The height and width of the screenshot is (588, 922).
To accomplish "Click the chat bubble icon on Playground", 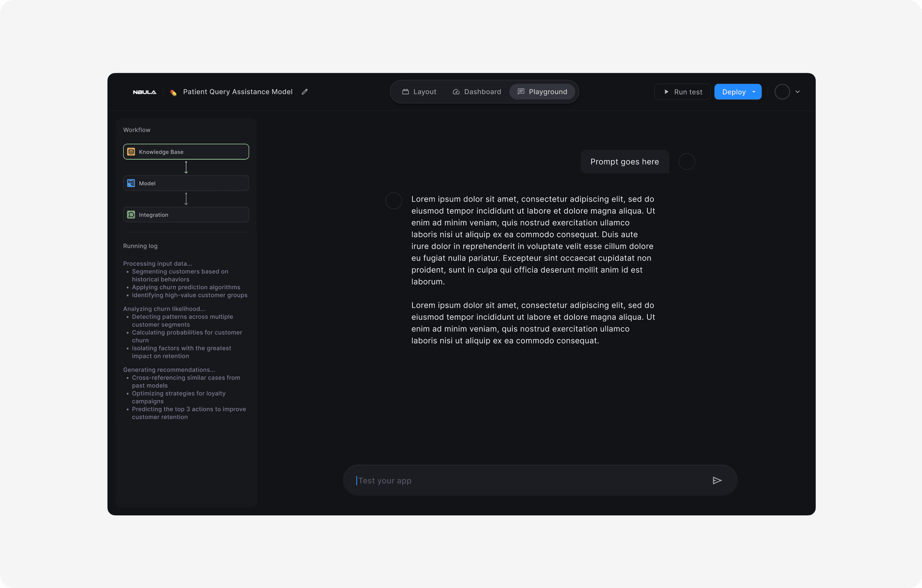I will [521, 91].
